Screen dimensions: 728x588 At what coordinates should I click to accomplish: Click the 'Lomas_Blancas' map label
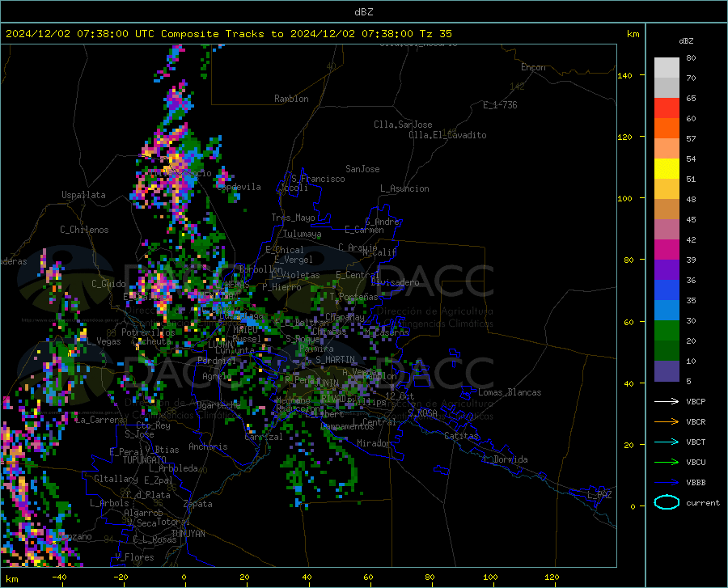click(x=510, y=392)
